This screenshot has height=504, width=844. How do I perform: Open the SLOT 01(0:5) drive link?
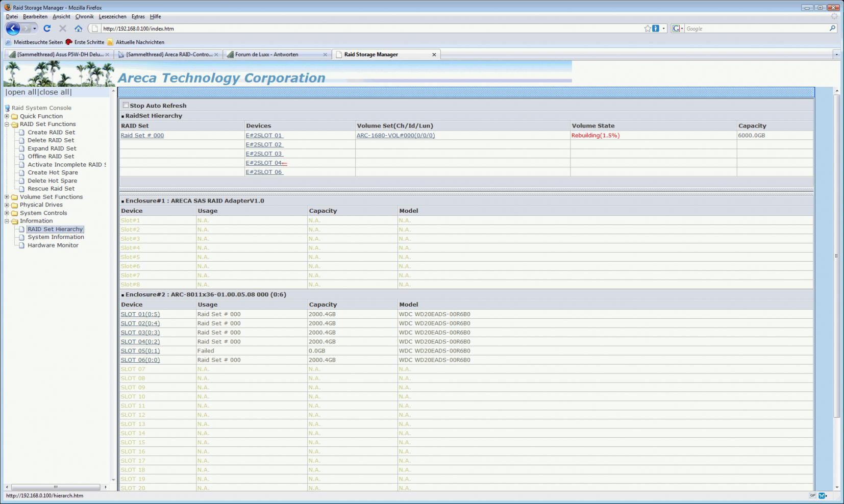140,314
